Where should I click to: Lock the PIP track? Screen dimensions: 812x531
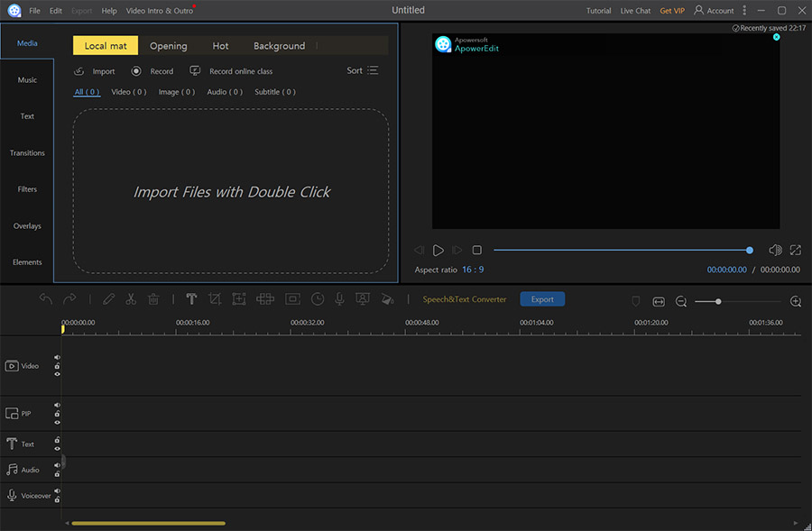57,414
